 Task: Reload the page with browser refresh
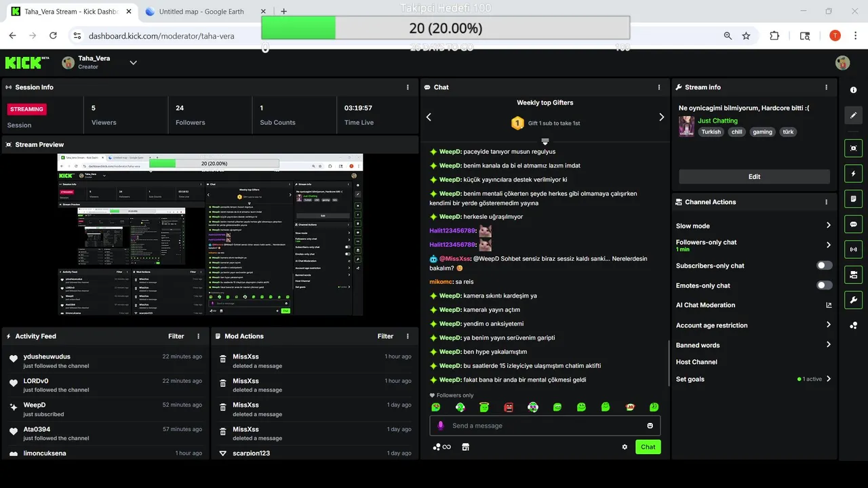[x=52, y=36]
